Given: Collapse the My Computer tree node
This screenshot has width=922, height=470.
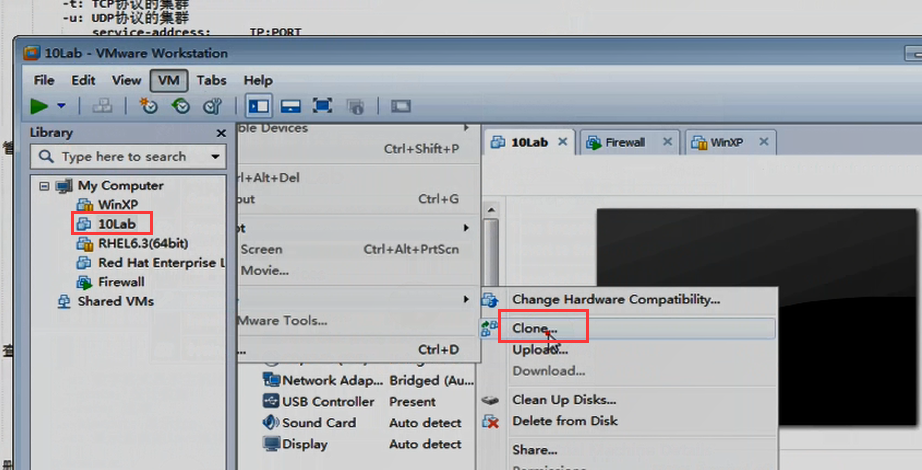Looking at the screenshot, I should coord(44,186).
